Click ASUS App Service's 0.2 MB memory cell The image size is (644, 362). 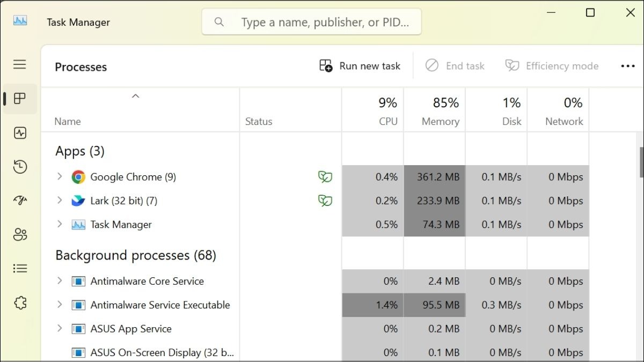[x=435, y=329]
